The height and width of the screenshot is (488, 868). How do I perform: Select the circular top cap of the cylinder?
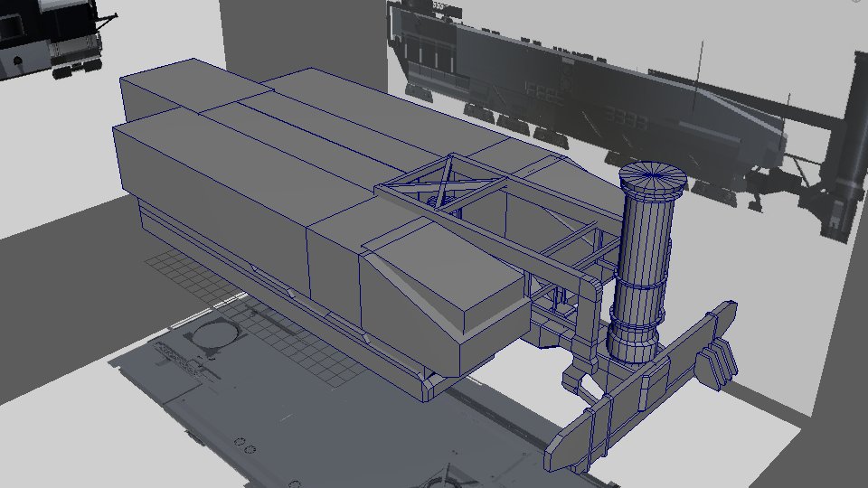[653, 176]
